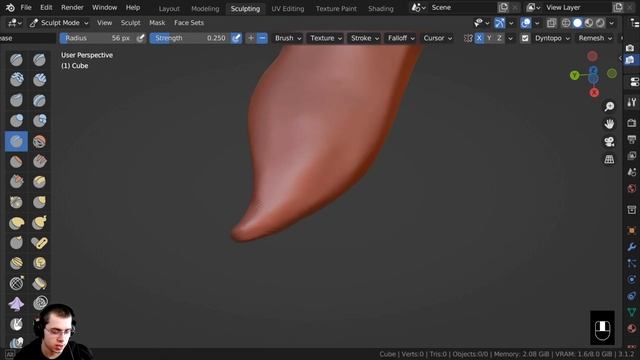This screenshot has width=640, height=360.
Task: Expand the Stroke dropdown
Action: click(364, 38)
